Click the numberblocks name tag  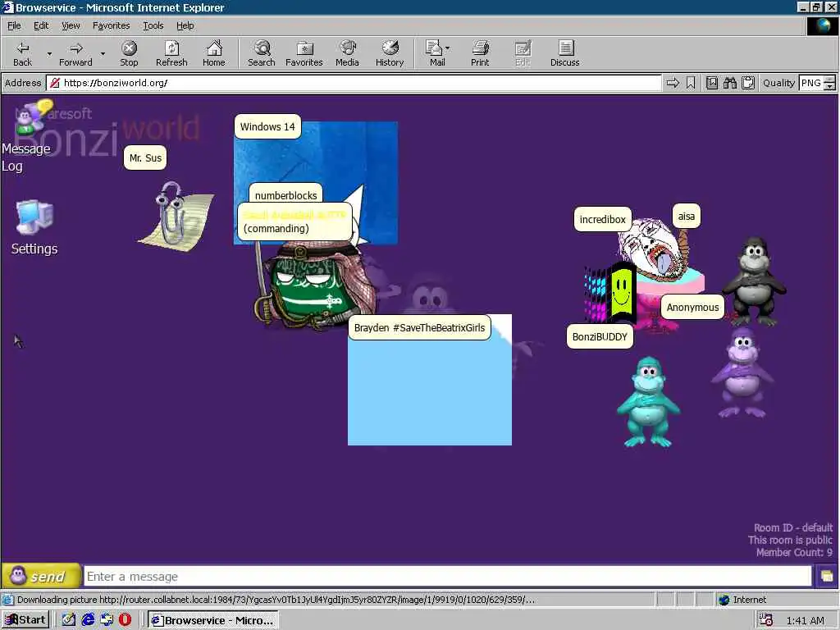click(285, 195)
